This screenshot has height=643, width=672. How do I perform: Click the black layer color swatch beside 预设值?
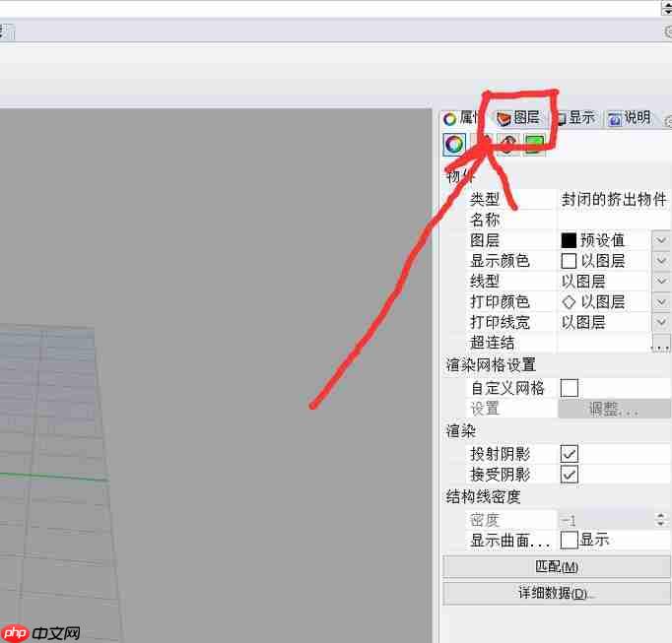click(569, 240)
